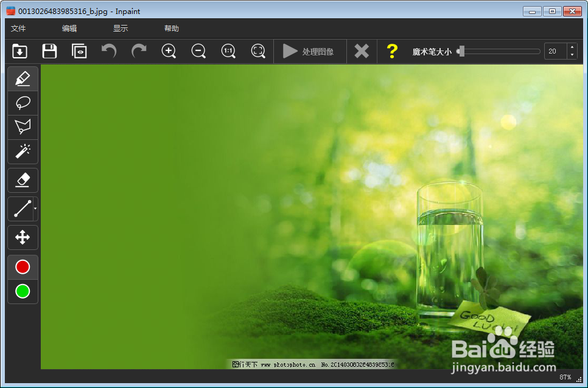
Task: Select the Magic Wand tool
Action: point(23,151)
